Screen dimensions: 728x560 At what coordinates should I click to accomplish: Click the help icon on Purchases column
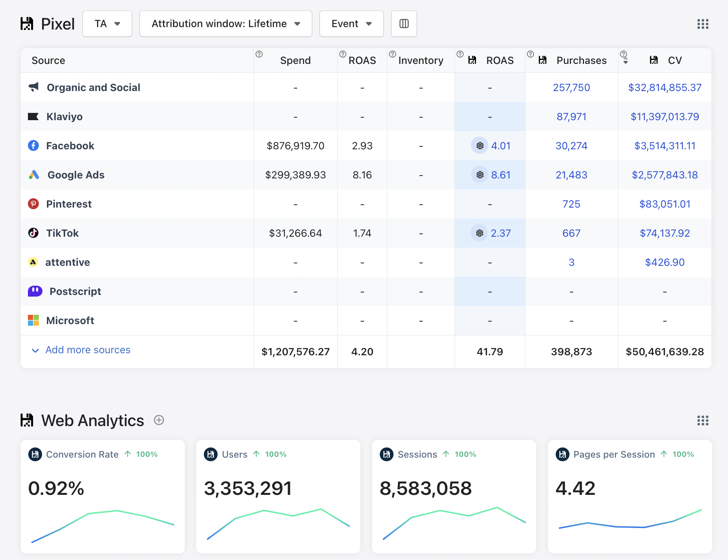coord(531,54)
